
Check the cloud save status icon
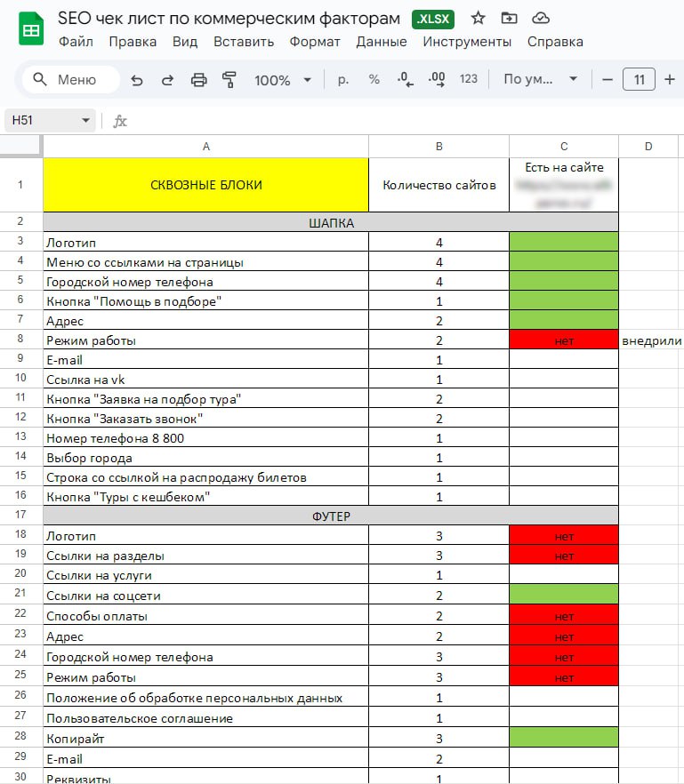540,18
